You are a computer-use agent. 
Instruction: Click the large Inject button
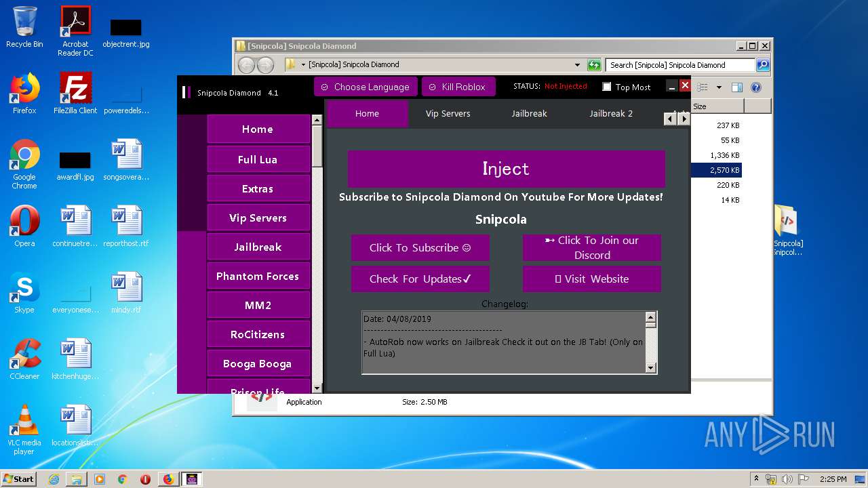tap(506, 169)
